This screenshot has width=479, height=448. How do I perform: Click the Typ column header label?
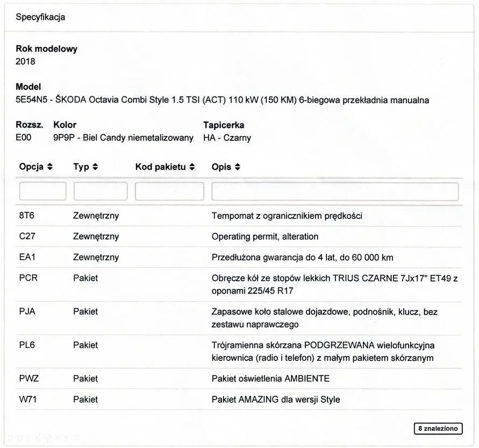coord(81,167)
